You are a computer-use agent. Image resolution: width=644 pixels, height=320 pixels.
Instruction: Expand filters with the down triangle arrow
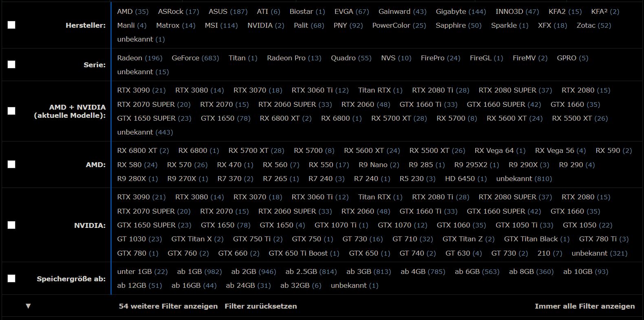click(x=28, y=306)
